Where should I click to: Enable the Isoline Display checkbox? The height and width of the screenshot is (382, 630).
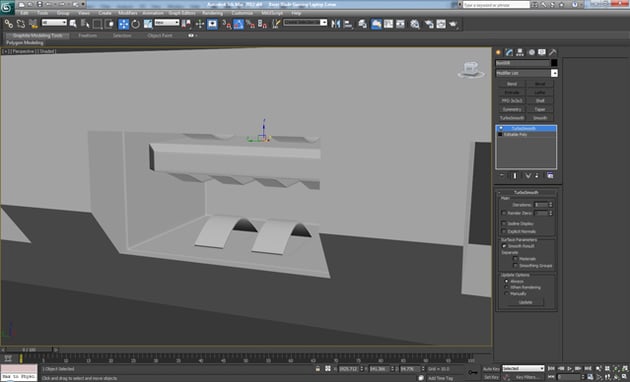[x=503, y=223]
